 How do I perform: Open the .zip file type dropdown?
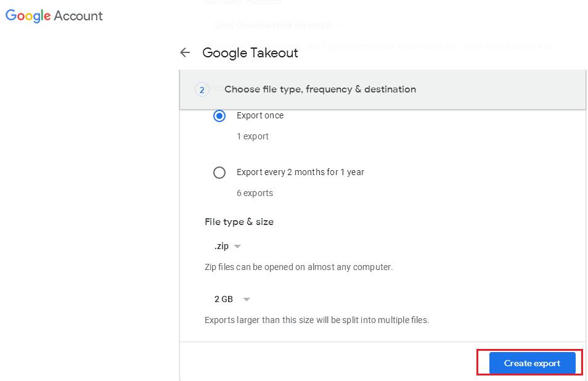click(x=227, y=246)
